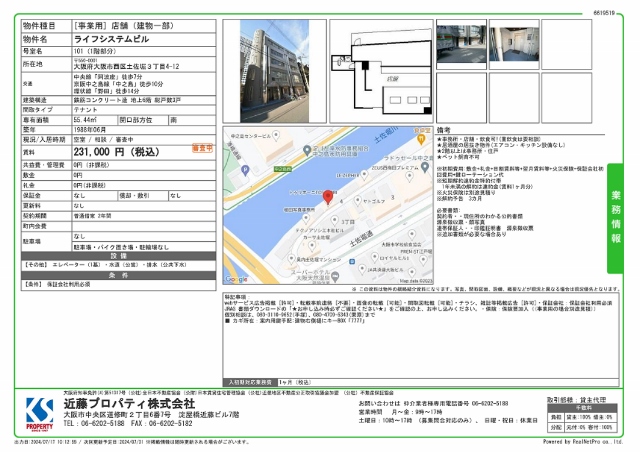
Task: Select the layout type テナント
Action: [85, 110]
